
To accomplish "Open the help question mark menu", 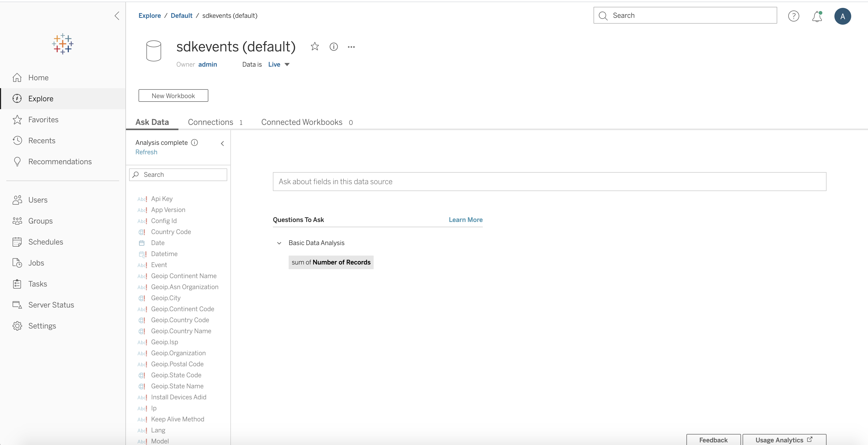I will click(x=793, y=16).
